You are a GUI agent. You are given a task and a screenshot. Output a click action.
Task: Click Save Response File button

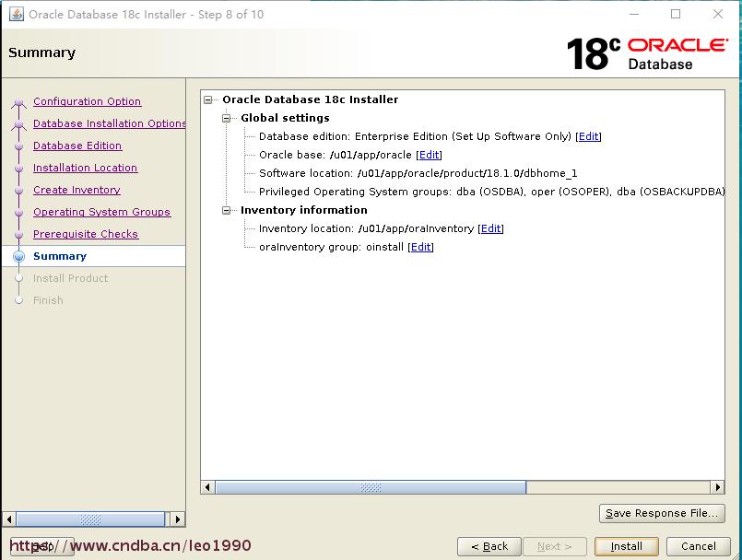click(x=662, y=513)
